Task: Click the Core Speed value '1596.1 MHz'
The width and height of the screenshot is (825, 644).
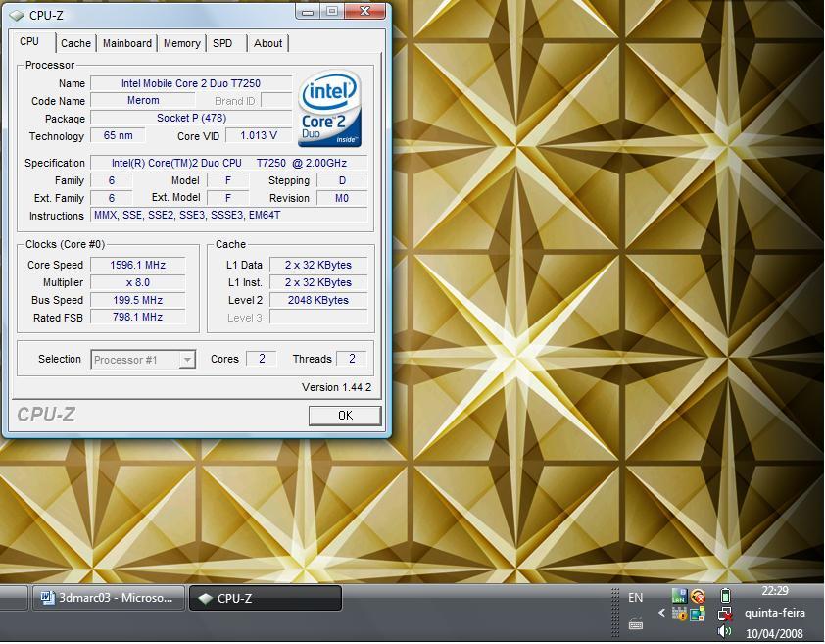Action: point(138,265)
